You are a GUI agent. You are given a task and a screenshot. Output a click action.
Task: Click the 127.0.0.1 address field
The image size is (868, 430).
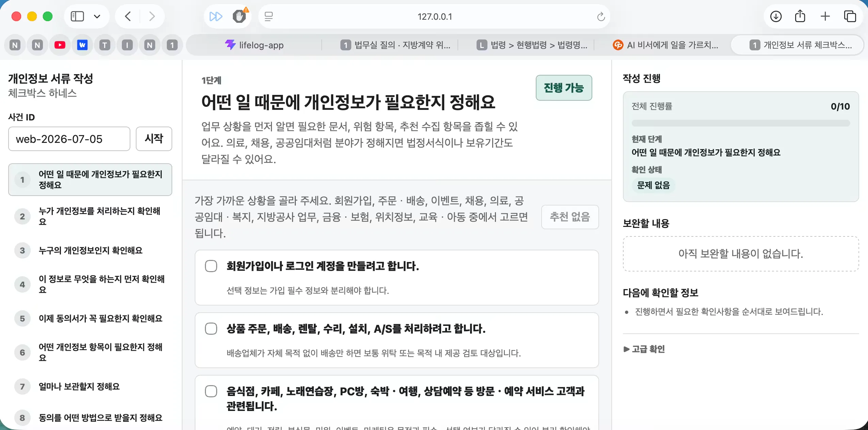[434, 16]
